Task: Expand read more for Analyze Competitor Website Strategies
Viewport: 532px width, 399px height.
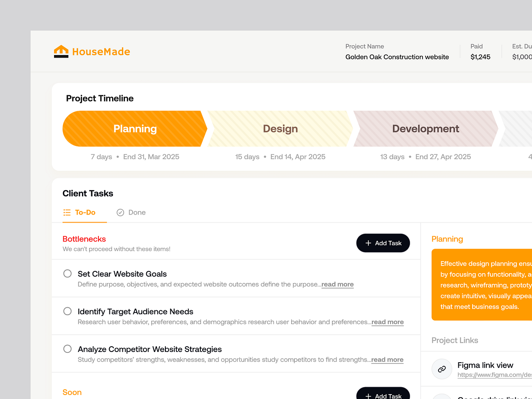Action: click(x=387, y=360)
